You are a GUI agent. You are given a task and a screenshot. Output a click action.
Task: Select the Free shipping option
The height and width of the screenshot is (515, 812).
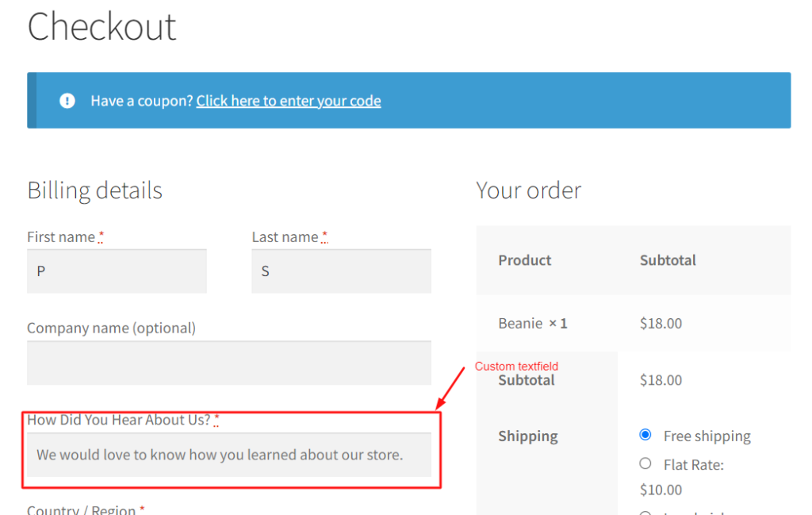(645, 435)
